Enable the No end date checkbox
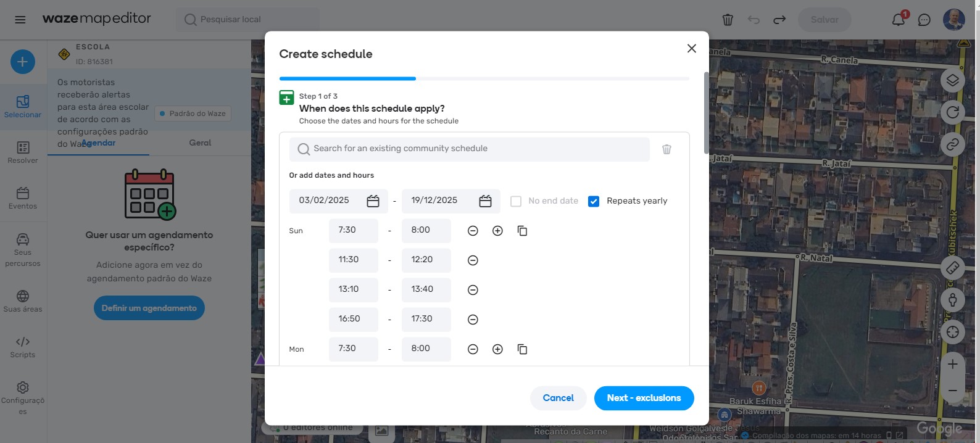This screenshot has width=980, height=443. [x=516, y=201]
